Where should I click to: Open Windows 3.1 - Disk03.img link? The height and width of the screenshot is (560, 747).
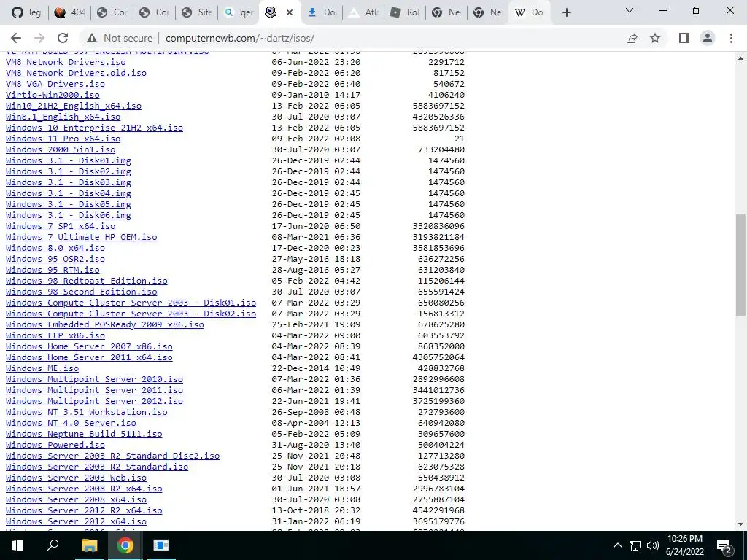pyautogui.click(x=68, y=182)
